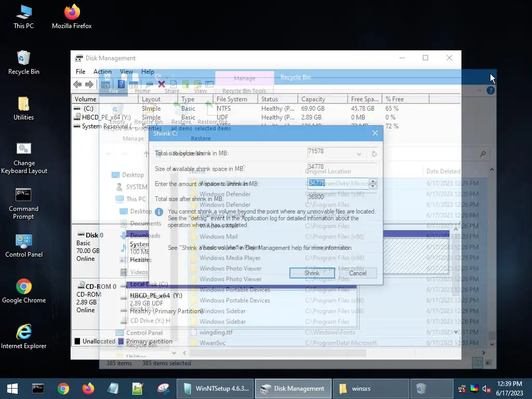This screenshot has height=399, width=532.
Task: Click Cancel in the Shrink C: dialog
Action: [357, 273]
